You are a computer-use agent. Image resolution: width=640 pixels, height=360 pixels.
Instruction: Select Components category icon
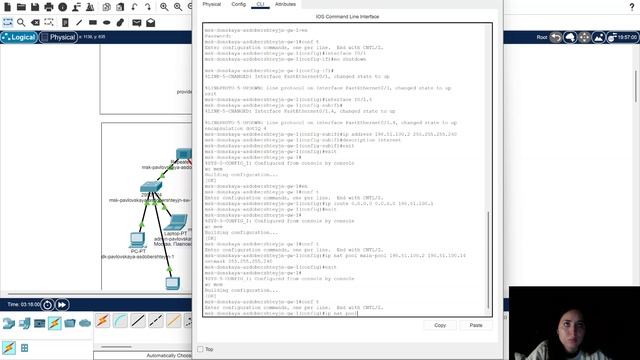pyautogui.click(x=40, y=324)
